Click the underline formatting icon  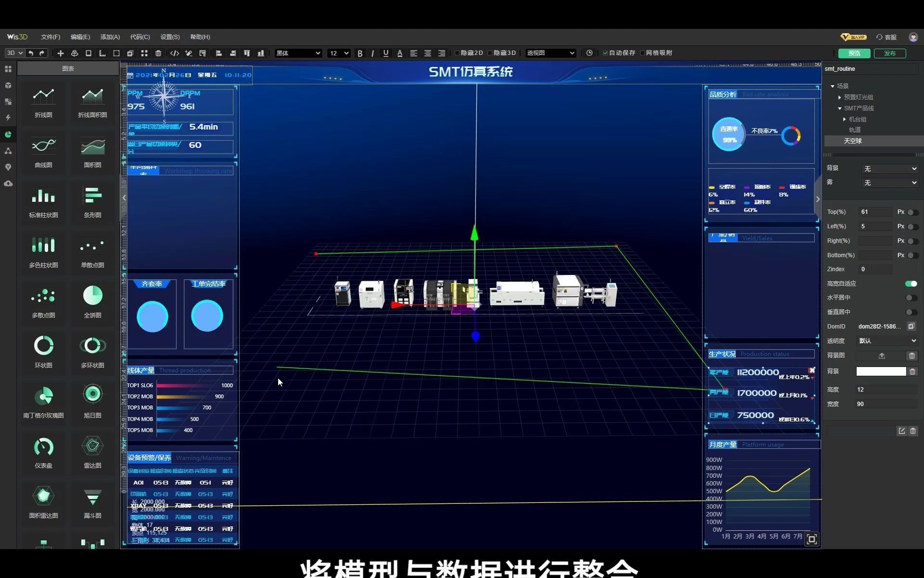pos(385,53)
